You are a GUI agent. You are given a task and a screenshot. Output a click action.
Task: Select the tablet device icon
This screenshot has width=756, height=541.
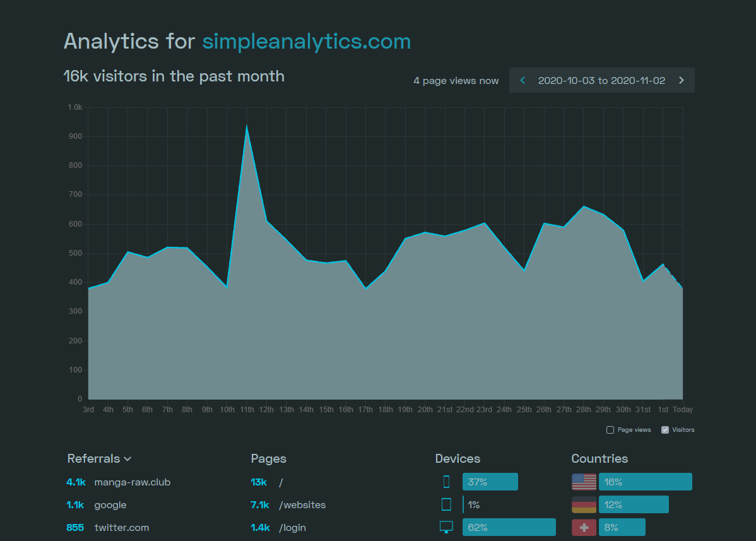tap(446, 504)
